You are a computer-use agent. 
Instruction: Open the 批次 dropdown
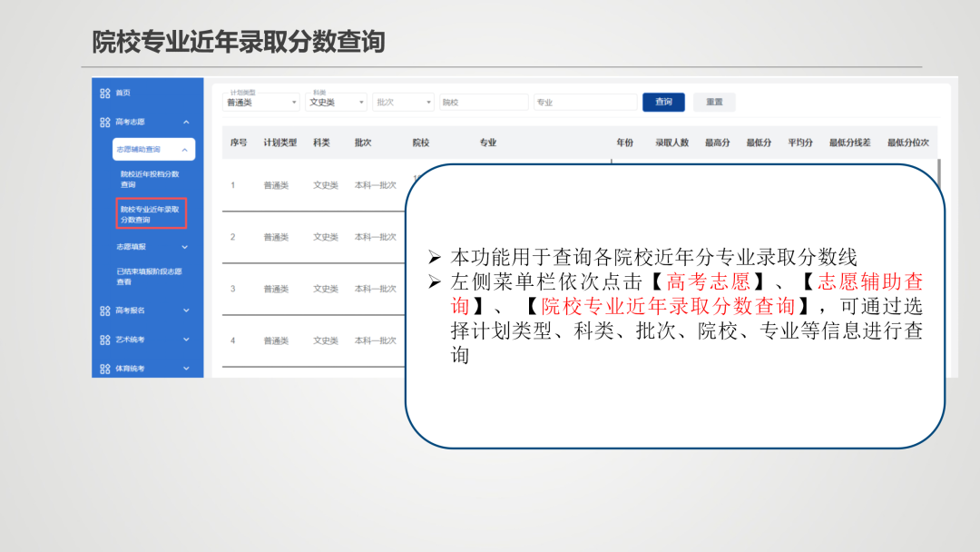click(403, 102)
